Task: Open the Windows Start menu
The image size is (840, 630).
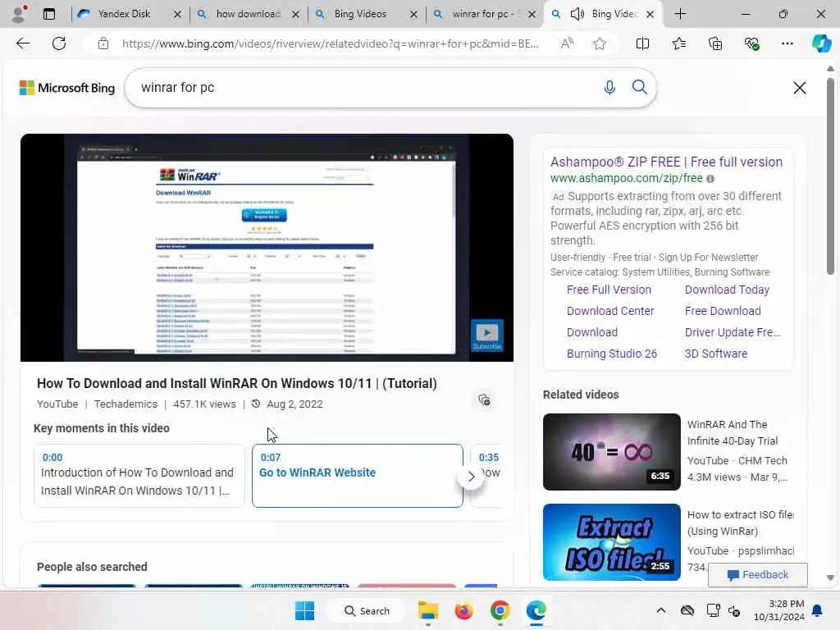Action: pos(305,610)
